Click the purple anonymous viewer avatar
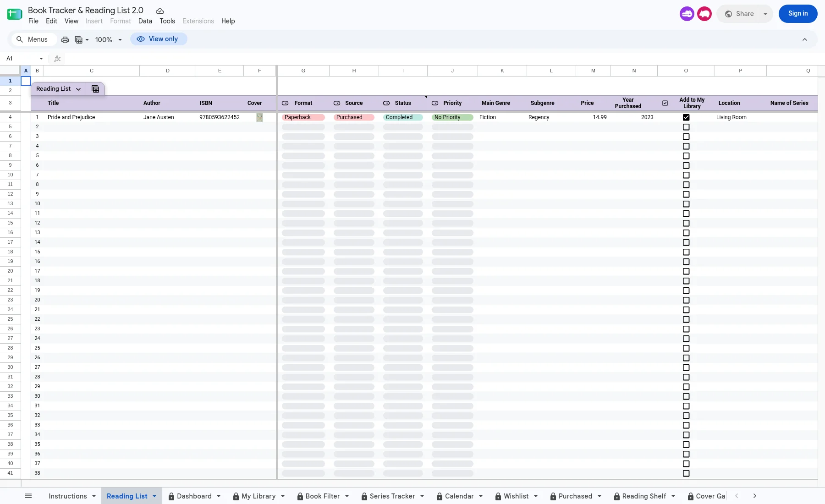825x504 pixels. (x=687, y=14)
